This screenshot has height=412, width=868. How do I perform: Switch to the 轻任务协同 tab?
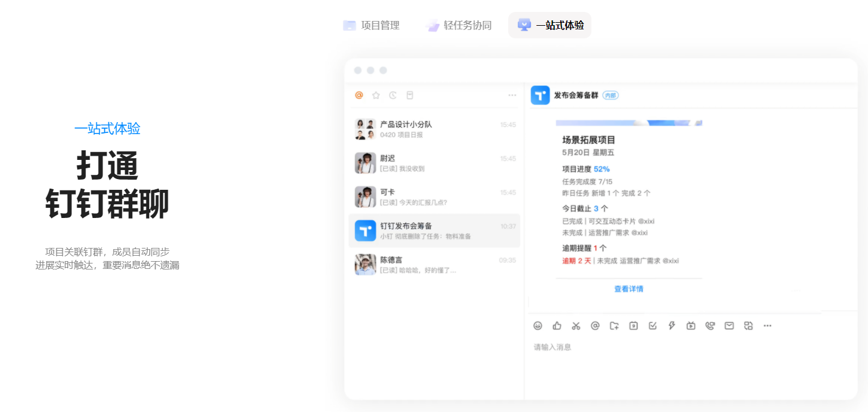coord(459,25)
